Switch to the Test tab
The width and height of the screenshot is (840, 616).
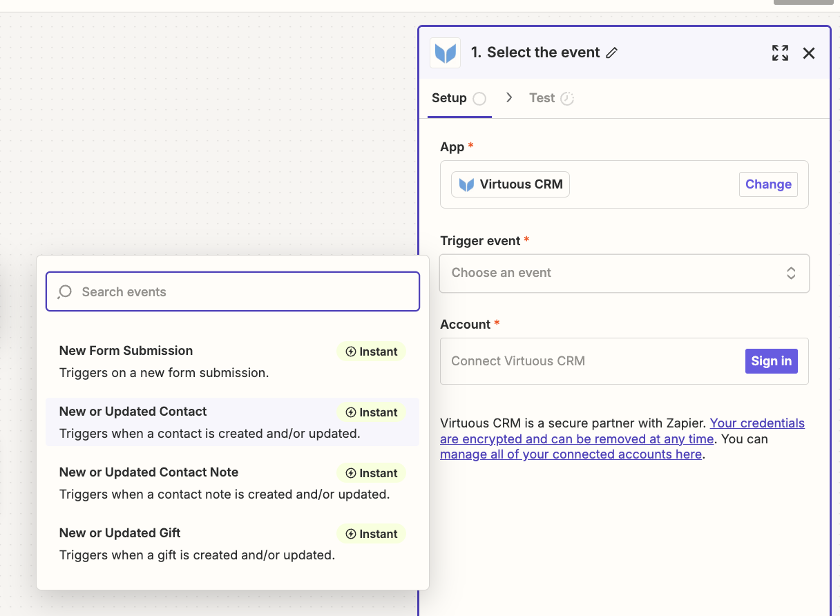click(542, 98)
